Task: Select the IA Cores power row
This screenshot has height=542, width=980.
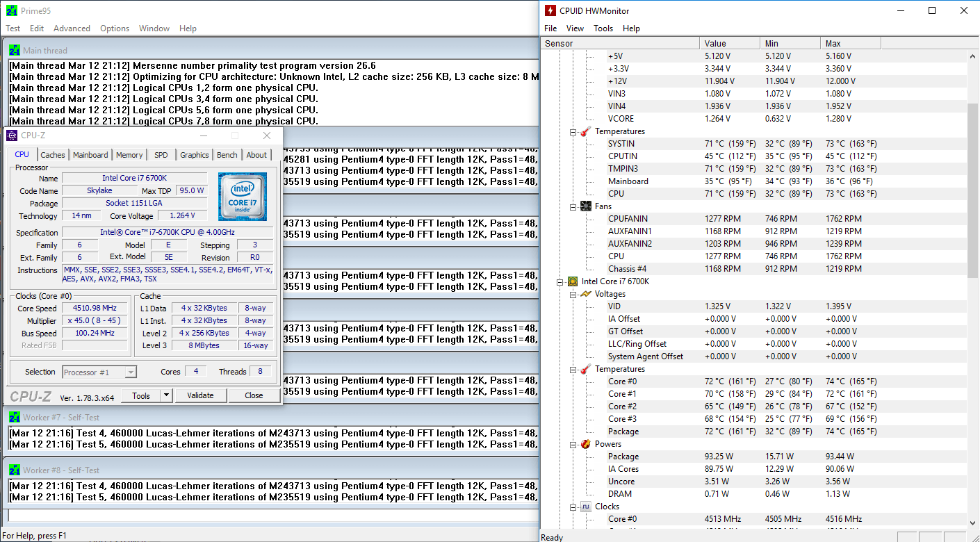Action: click(x=753, y=469)
